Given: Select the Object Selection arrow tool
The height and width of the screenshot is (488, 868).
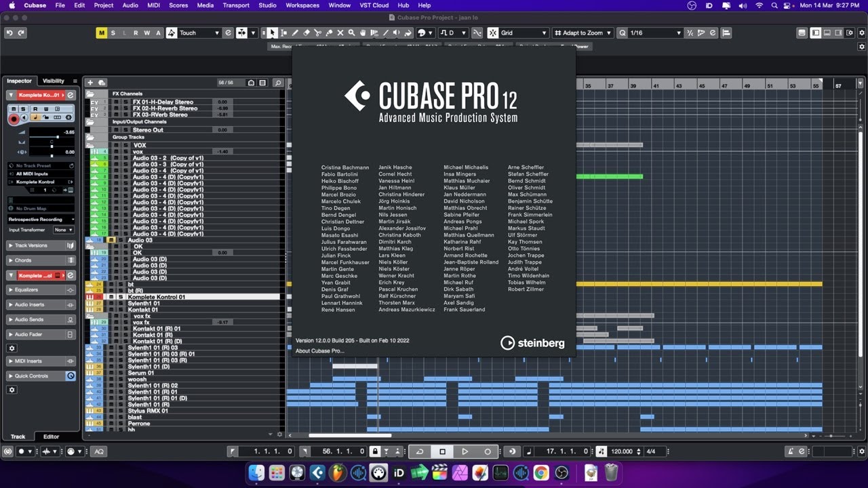Looking at the screenshot, I should click(272, 33).
